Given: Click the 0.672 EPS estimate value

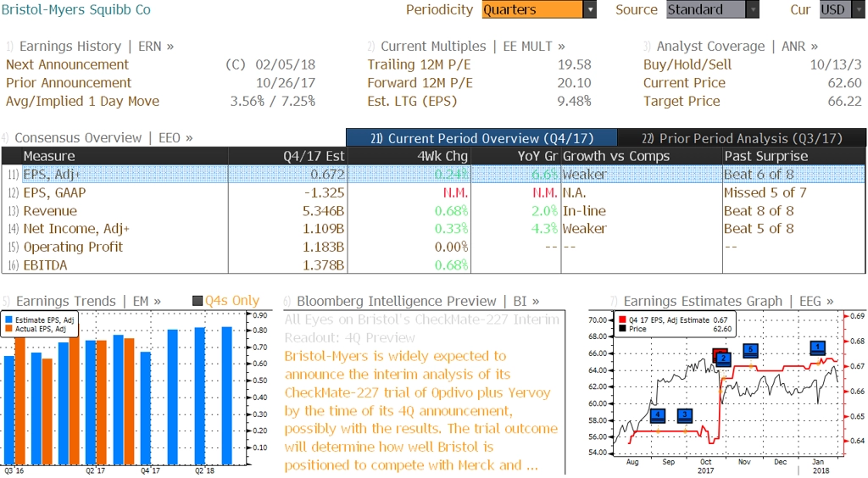Looking at the screenshot, I should 327,175.
